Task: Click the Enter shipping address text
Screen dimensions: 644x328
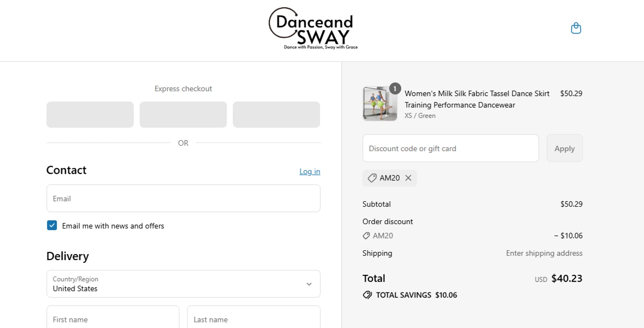Action: tap(544, 253)
